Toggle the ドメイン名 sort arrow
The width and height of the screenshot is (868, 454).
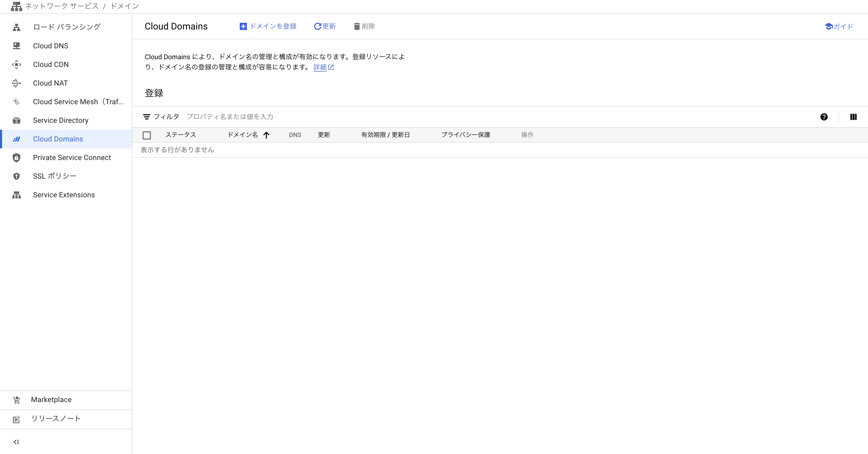point(266,135)
